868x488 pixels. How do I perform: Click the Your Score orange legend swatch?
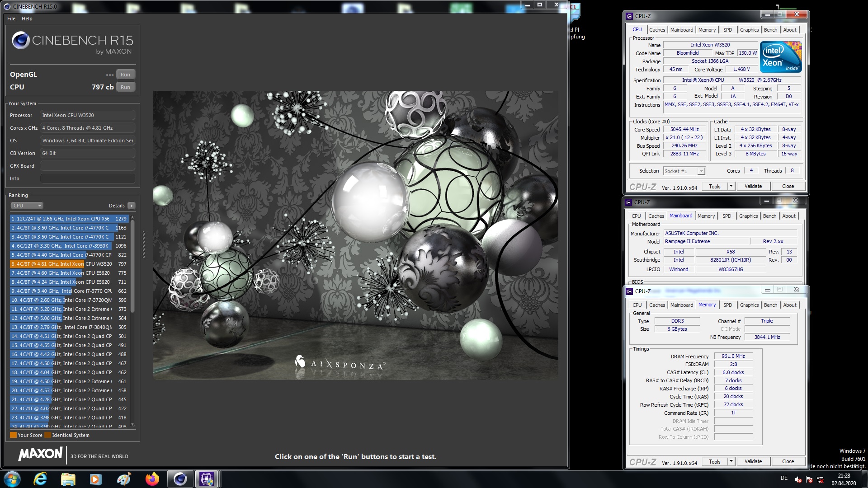pos(13,435)
